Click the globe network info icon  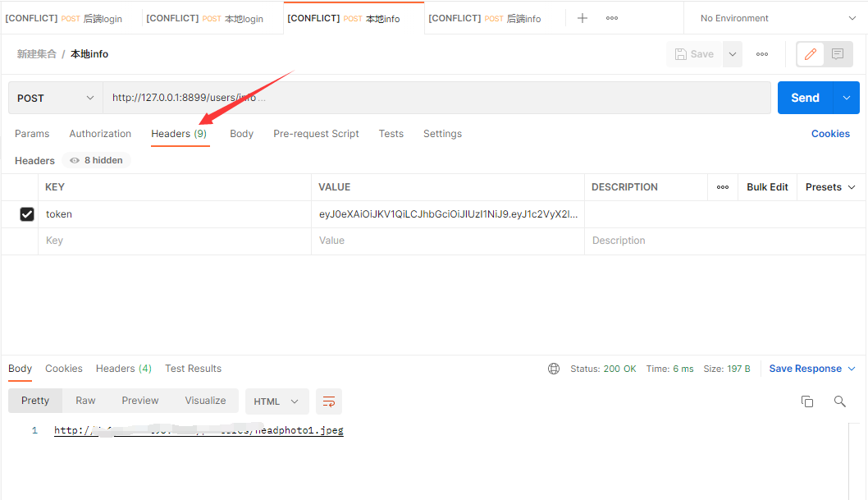554,369
